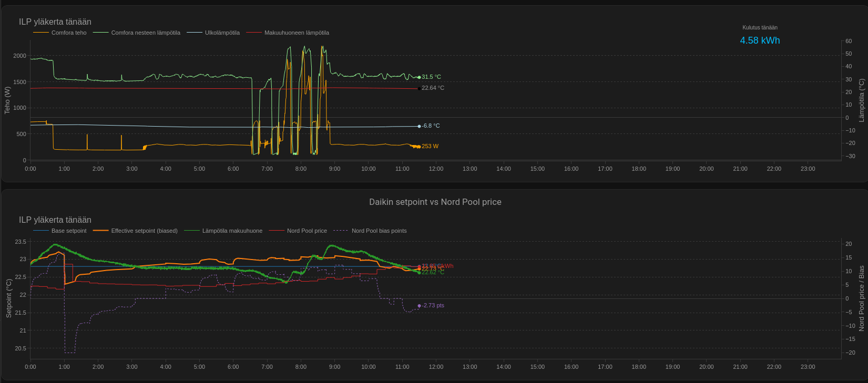Click the Teho (W) axis title
Image resolution: width=868 pixels, height=383 pixels.
[x=7, y=100]
